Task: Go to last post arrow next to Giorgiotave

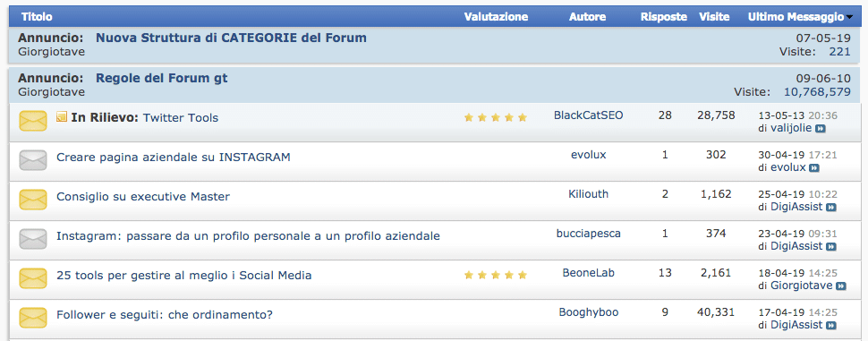Action: coord(841,286)
